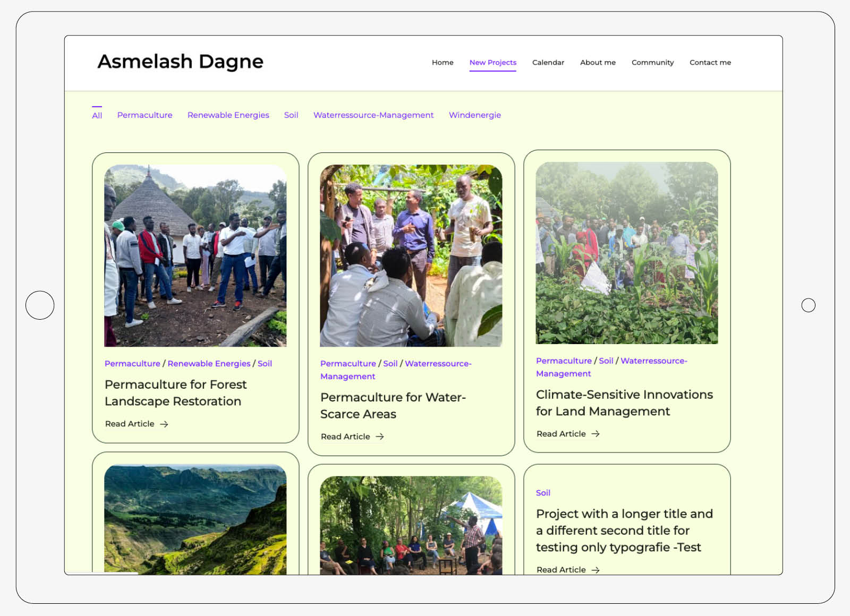Open Permaculture for Water-Scarce Areas title
850x616 pixels.
tap(393, 405)
